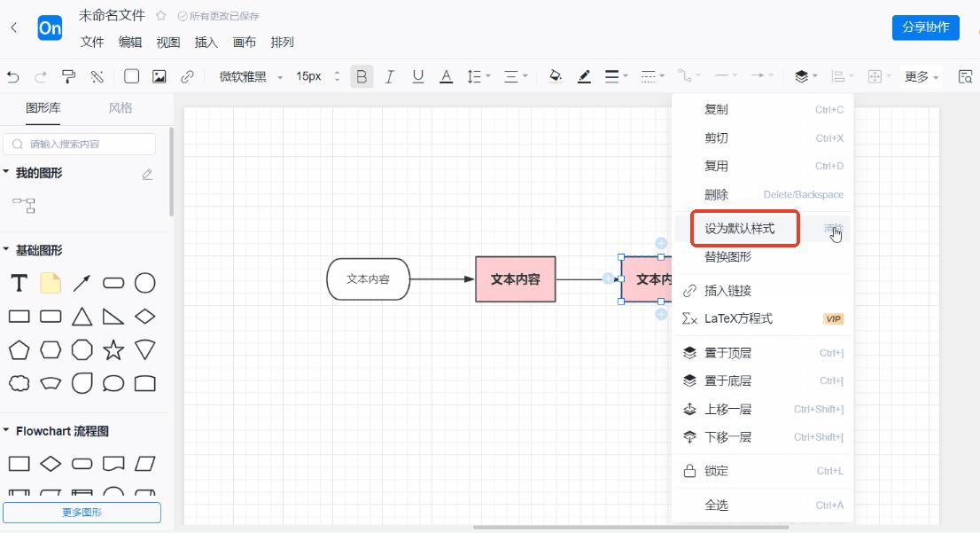Open the insert image tool
Screen dimensions: 980x533
click(161, 76)
